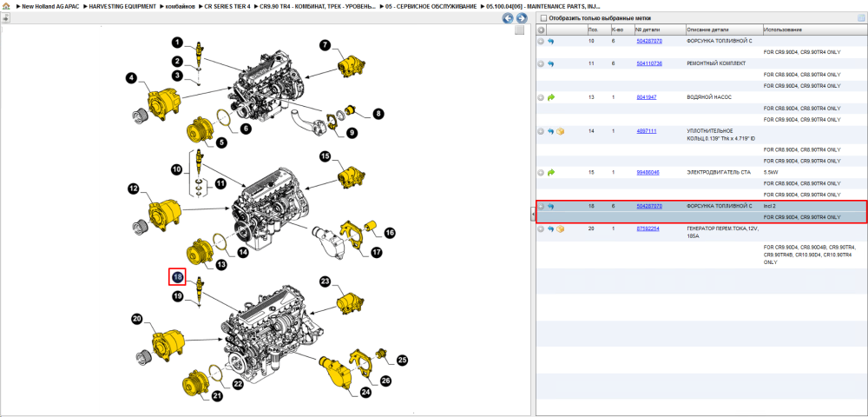Viewport: 868px width, 417px height.
Task: Click blue replacement arrow on row 11
Action: pyautogui.click(x=551, y=63)
